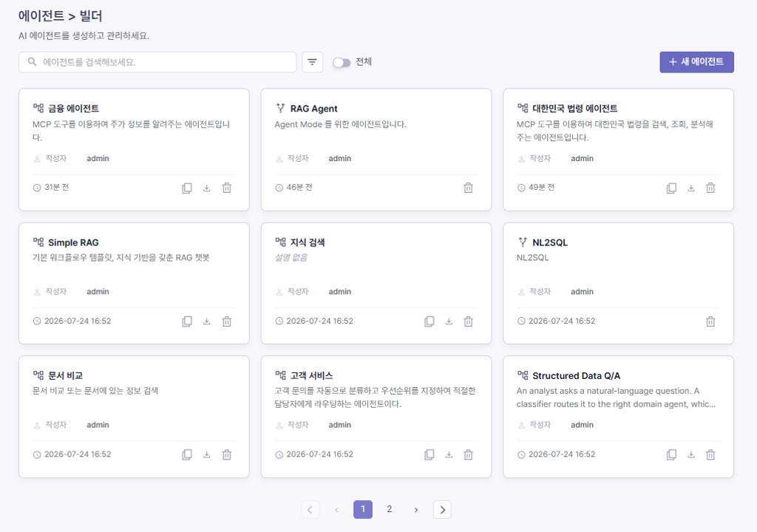757x532 pixels.
Task: Click the '31분 전' timestamp
Action: [x=56, y=188]
